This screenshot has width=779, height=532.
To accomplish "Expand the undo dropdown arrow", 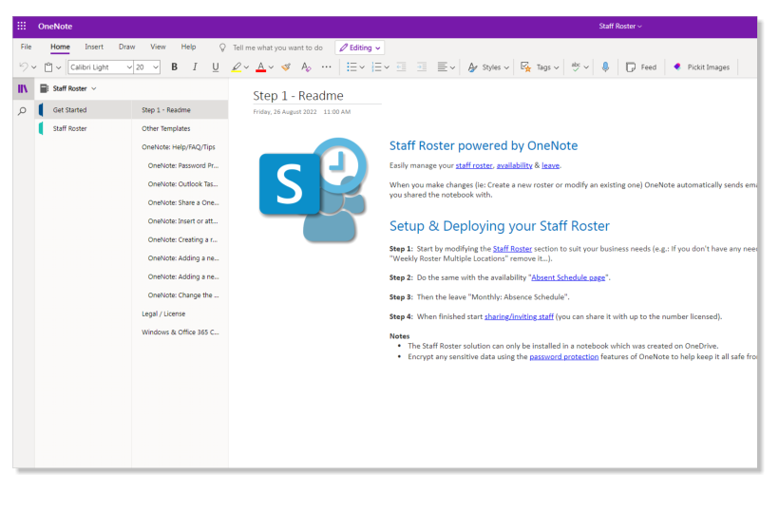I will pos(34,67).
